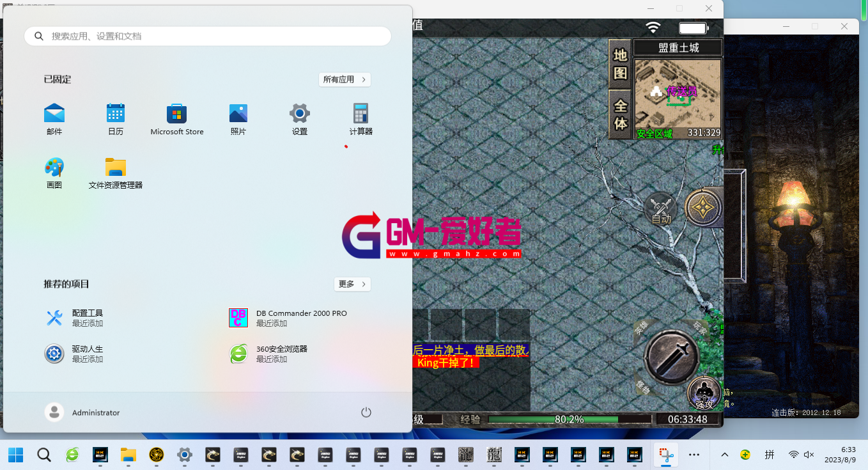The height and width of the screenshot is (470, 868).
Task: Launch Microsoft Store from pinned apps
Action: 177,120
